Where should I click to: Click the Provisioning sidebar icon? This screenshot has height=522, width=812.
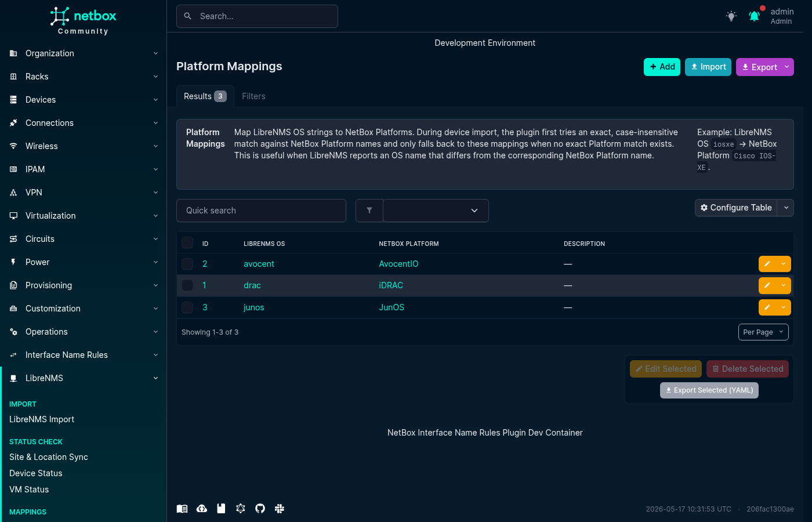[x=13, y=285]
